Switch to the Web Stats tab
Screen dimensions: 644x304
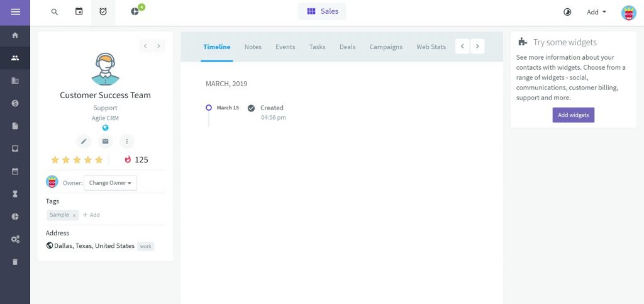(x=431, y=47)
